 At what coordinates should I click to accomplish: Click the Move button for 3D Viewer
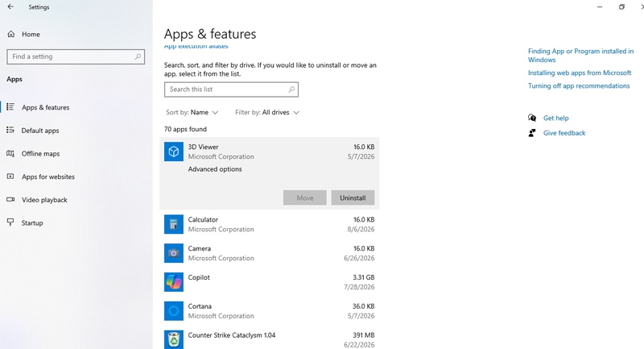coord(305,197)
